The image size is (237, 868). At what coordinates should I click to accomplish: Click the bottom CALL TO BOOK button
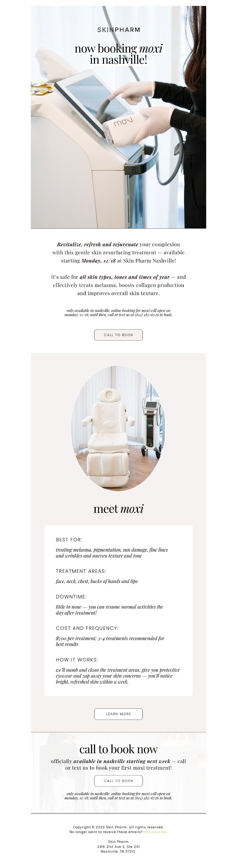click(x=118, y=781)
